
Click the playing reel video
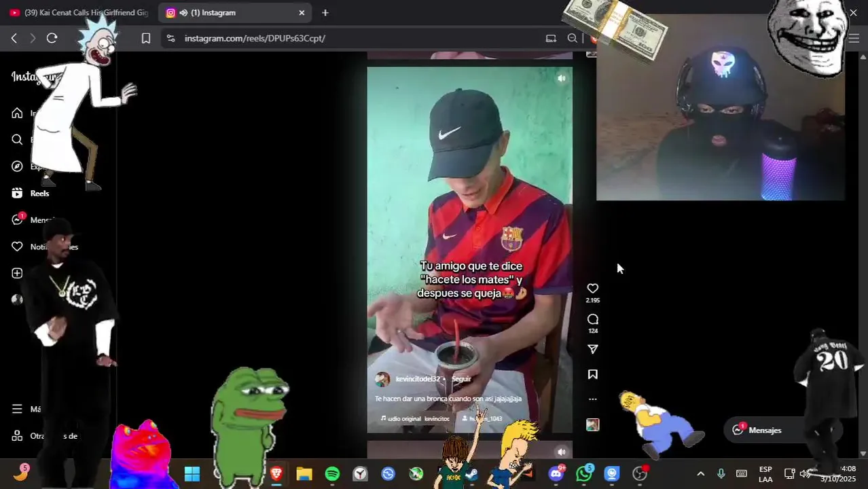click(x=469, y=249)
